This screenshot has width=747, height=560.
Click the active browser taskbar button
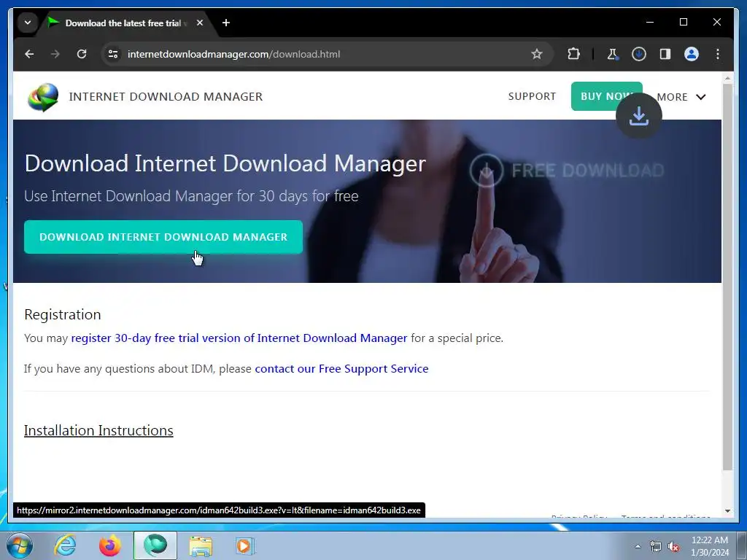tap(155, 545)
